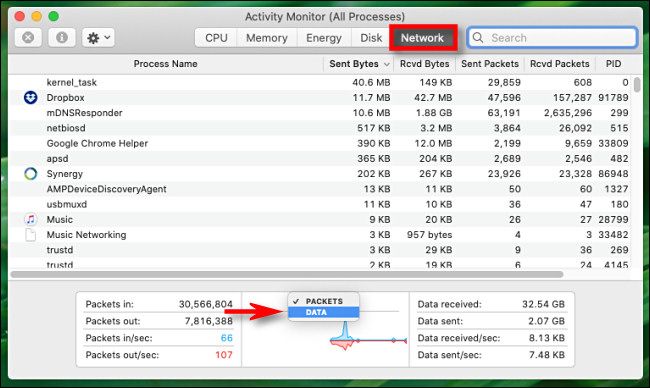Viewport: 650px width, 388px height.
Task: Sort by Sent Bytes column header
Action: pos(358,64)
